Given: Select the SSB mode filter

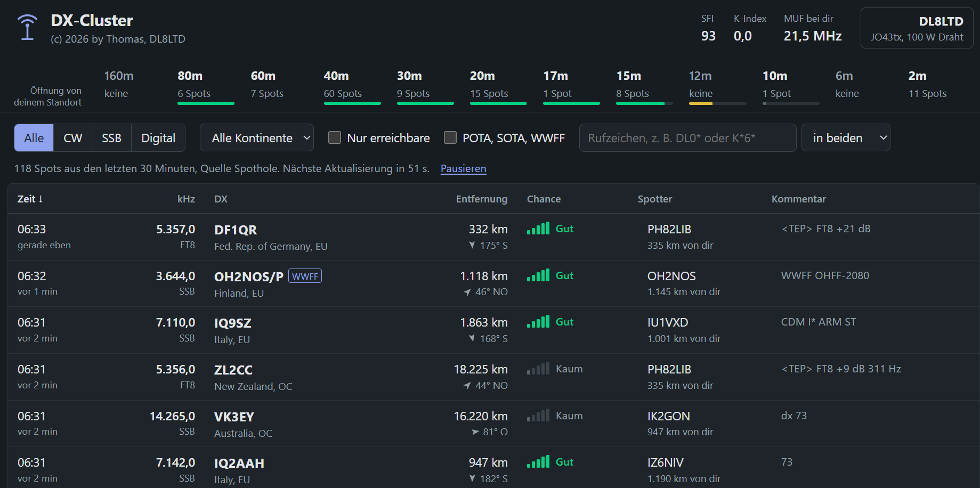Looking at the screenshot, I should pyautogui.click(x=111, y=138).
